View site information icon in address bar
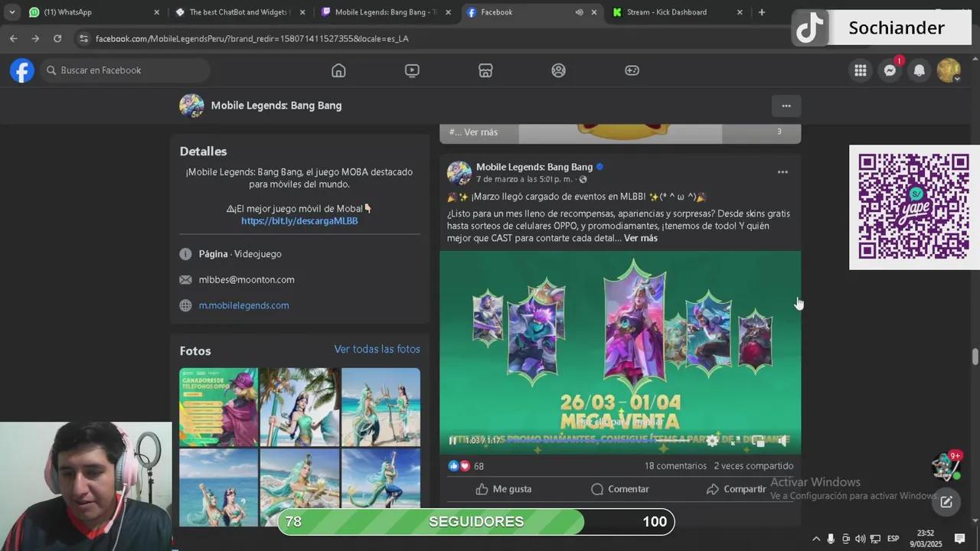The width and height of the screenshot is (980, 551). pyautogui.click(x=83, y=38)
